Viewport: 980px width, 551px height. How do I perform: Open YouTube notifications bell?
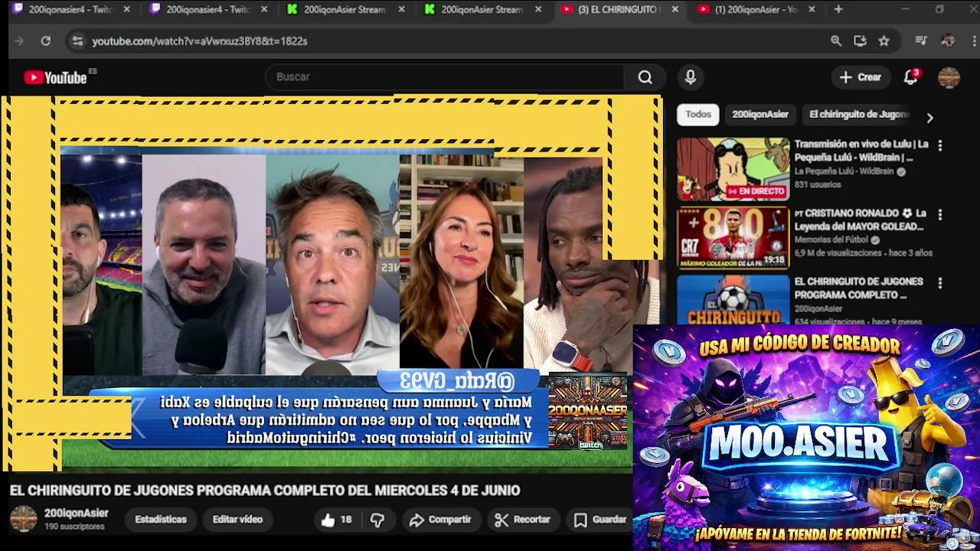910,77
